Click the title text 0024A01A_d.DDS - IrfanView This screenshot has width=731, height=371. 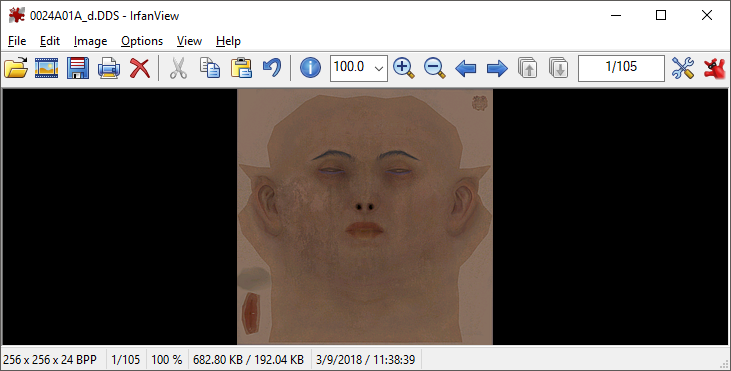click(104, 16)
